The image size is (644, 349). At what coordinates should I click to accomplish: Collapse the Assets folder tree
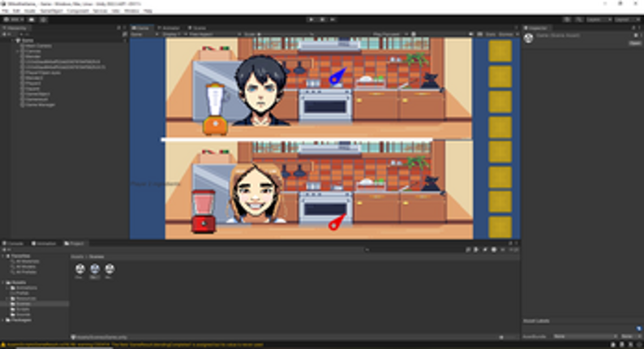pyautogui.click(x=3, y=282)
